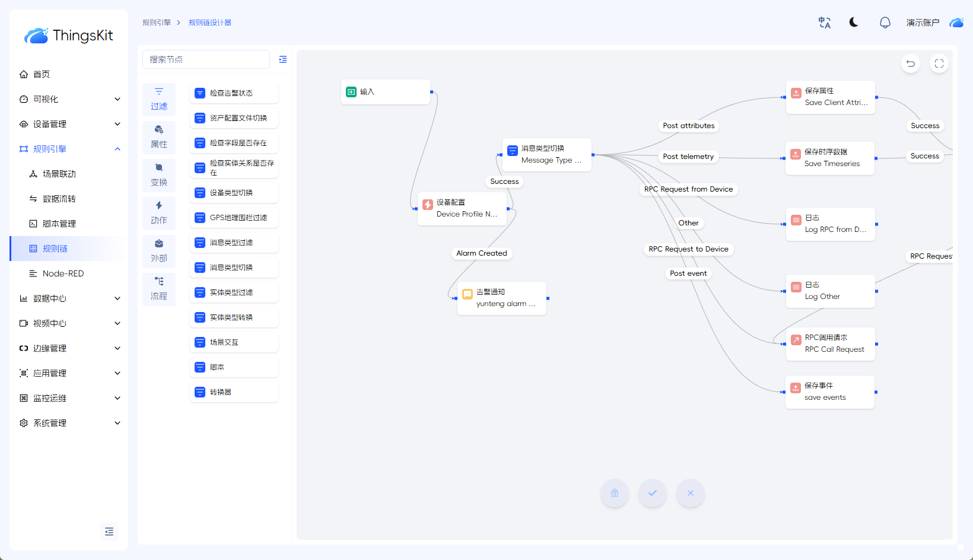973x560 pixels.
Task: Select the 脚本 node in palette
Action: (x=234, y=367)
